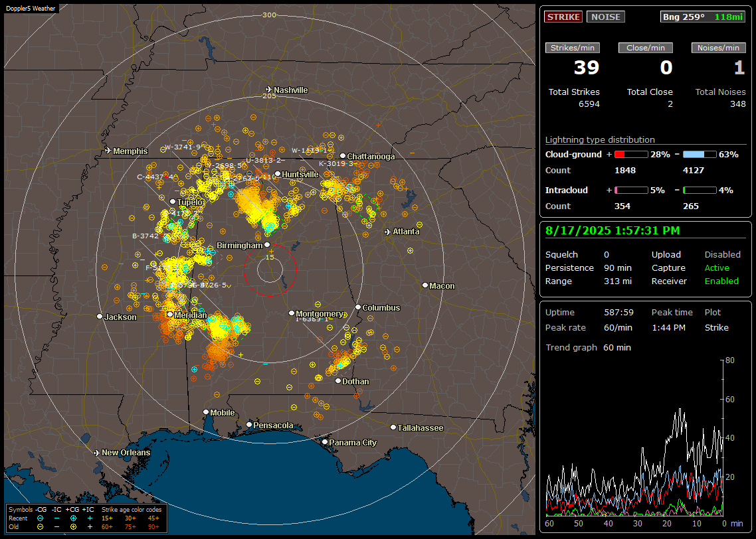
Task: Click the Birmingham city marker
Action: tap(267, 245)
